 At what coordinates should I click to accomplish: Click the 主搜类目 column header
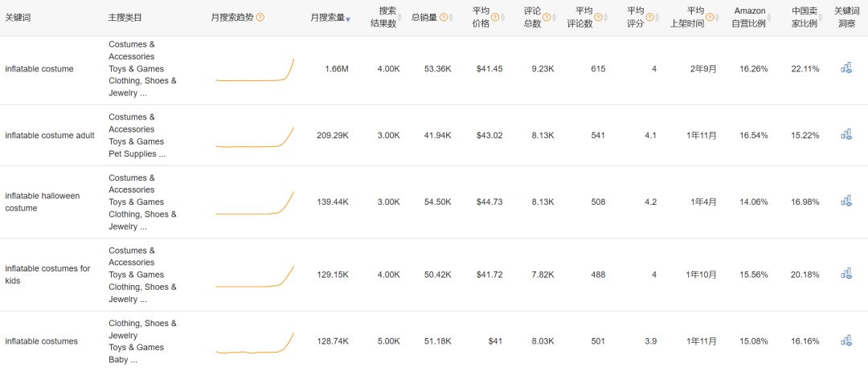[x=125, y=18]
